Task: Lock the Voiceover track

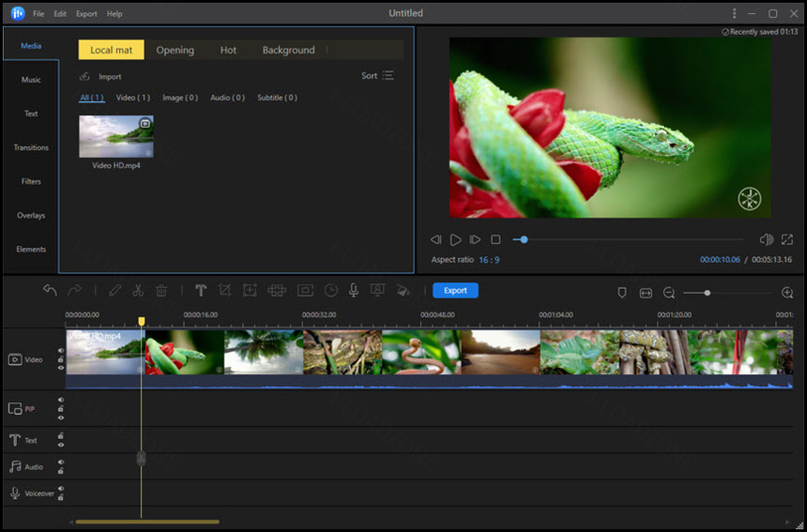Action: 61,497
